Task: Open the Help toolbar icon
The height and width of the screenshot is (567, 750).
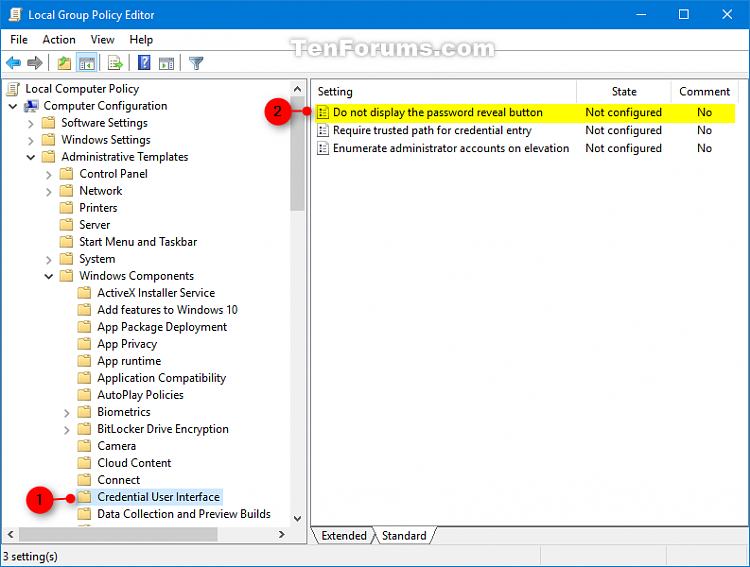Action: (144, 63)
